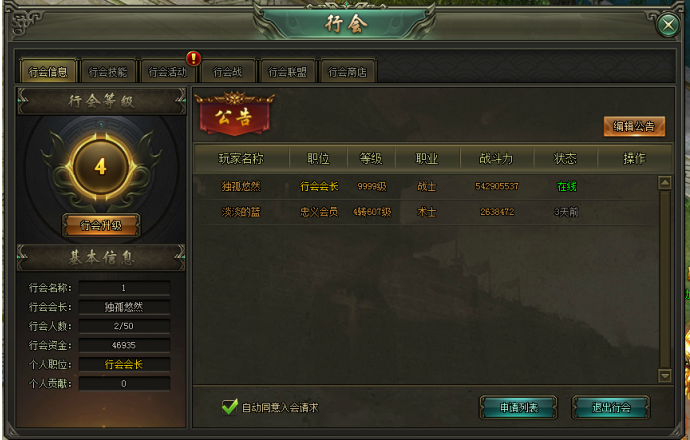Toggle 自动同意入会请求 checkbox
Image resolution: width=690 pixels, height=440 pixels.
tap(230, 407)
